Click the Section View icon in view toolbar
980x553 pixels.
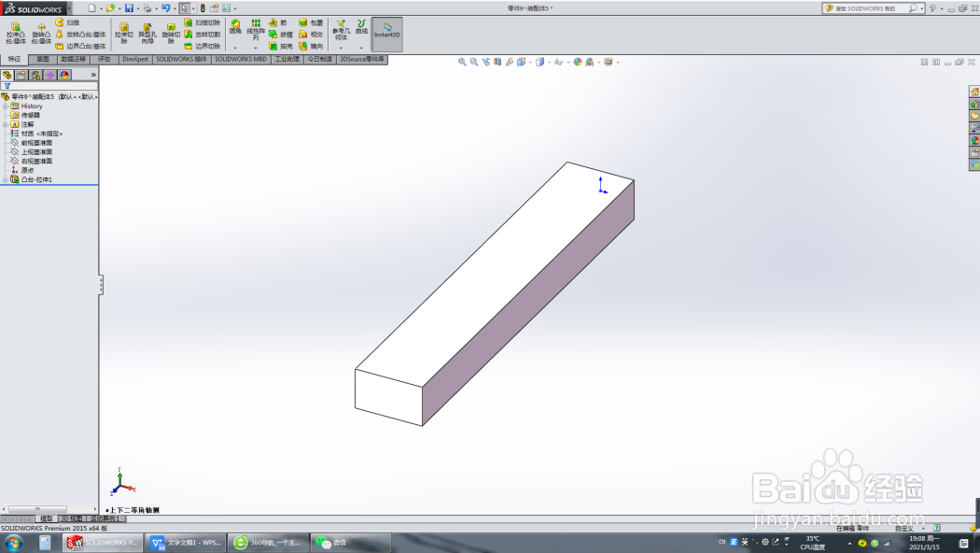click(497, 62)
